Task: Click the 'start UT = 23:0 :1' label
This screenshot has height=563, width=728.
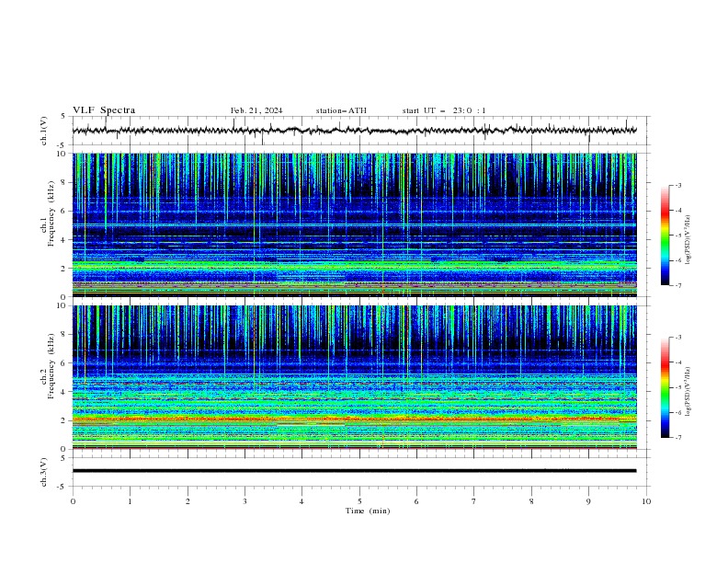Action: pyautogui.click(x=444, y=110)
